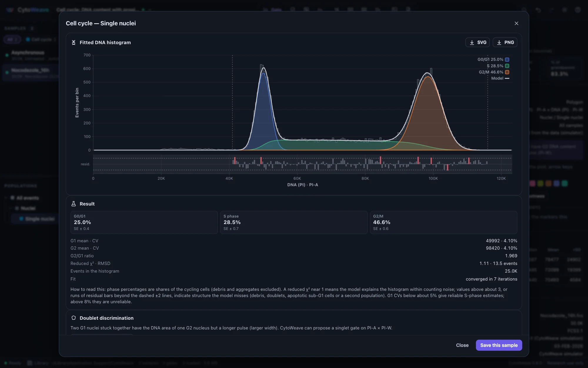Download the fitted histogram as SVG
Viewport: 588px width, 368px height.
[x=477, y=42]
